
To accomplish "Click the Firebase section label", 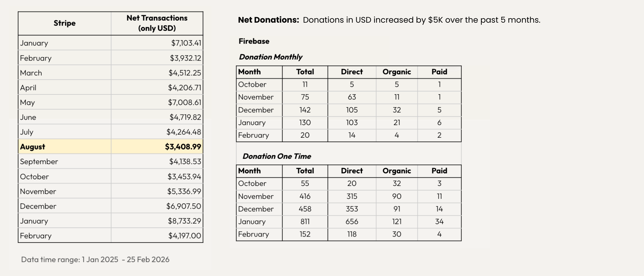I will tap(254, 41).
